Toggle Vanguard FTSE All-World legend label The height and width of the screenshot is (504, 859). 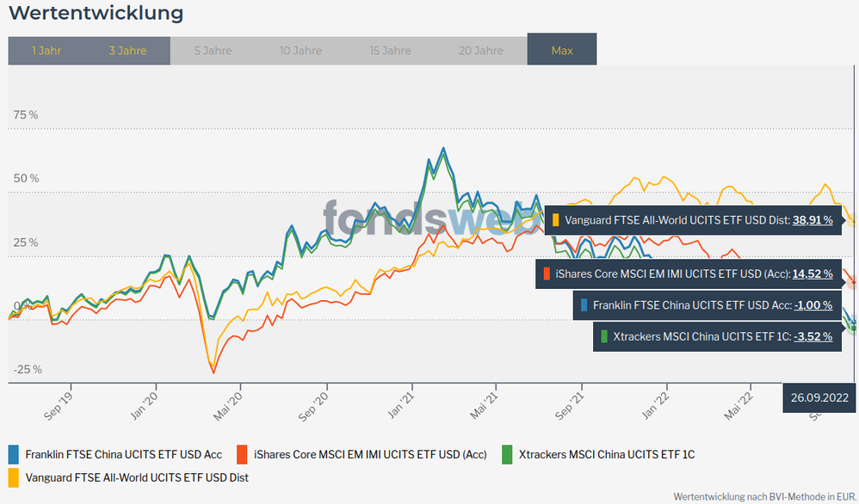pos(137,476)
